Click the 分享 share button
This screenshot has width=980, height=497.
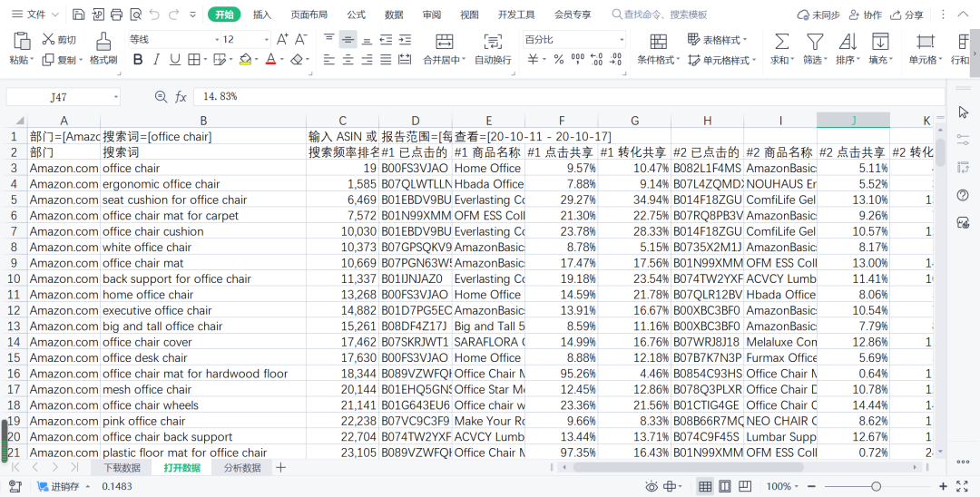pyautogui.click(x=906, y=15)
